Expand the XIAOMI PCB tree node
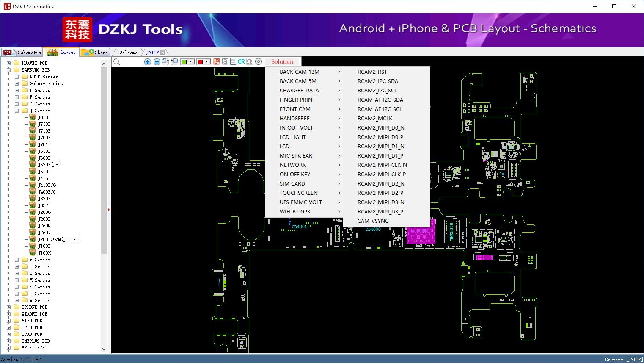The height and width of the screenshot is (363, 644). (9, 314)
